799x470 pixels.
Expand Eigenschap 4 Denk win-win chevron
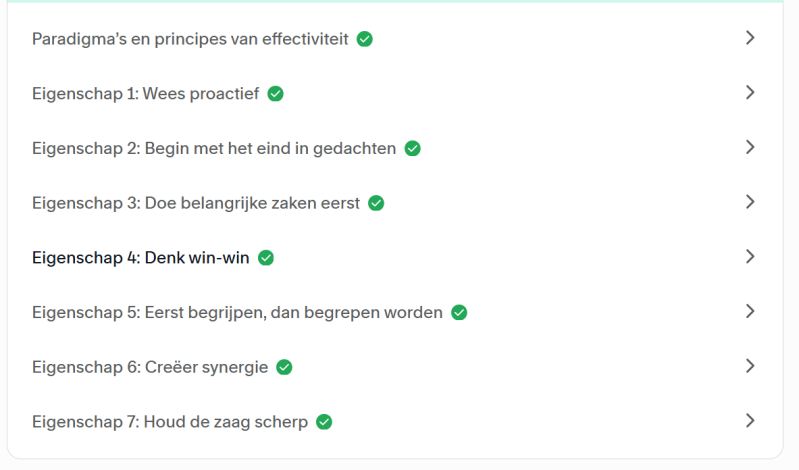(x=750, y=256)
